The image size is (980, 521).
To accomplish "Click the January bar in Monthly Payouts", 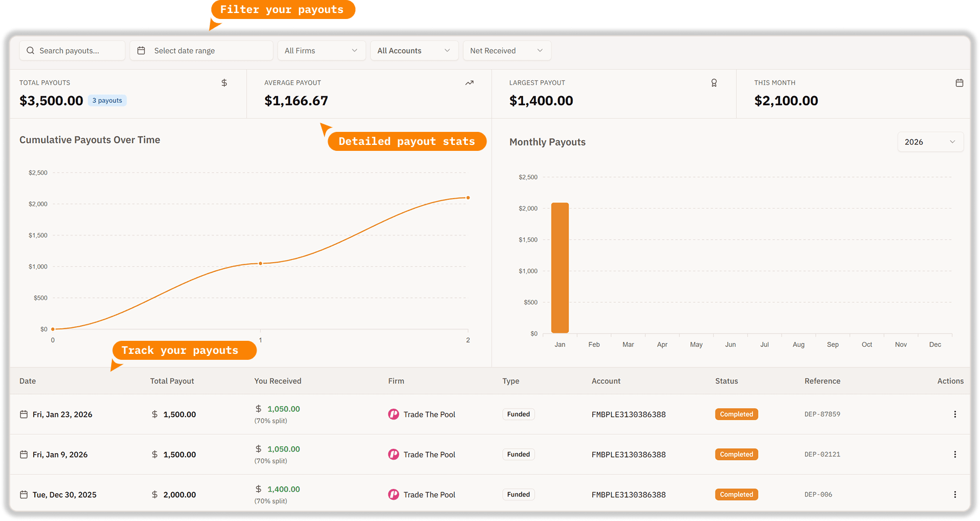I will (560, 268).
